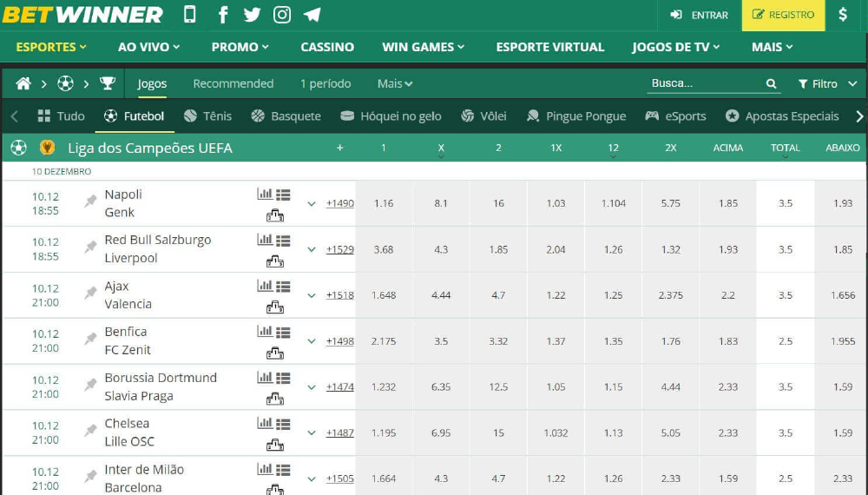Expand markets chevron for Chelsea match
Image resolution: width=868 pixels, height=495 pixels.
(312, 432)
